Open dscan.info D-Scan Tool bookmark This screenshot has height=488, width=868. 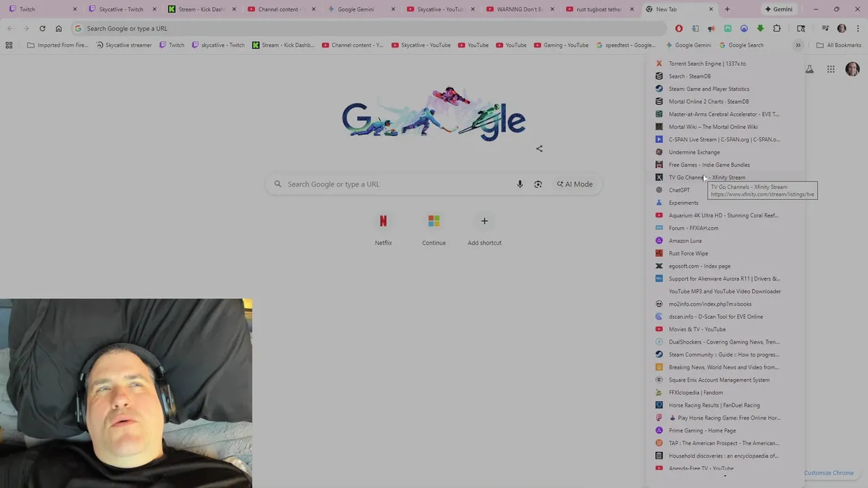point(725,317)
